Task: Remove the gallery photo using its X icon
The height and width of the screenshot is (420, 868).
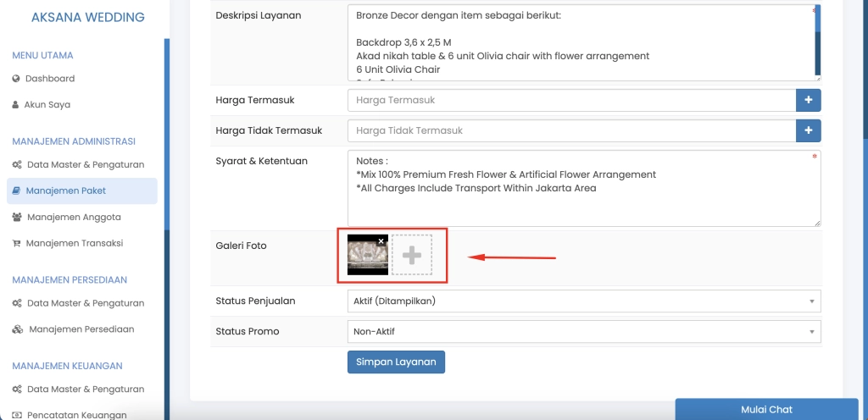Action: [381, 241]
